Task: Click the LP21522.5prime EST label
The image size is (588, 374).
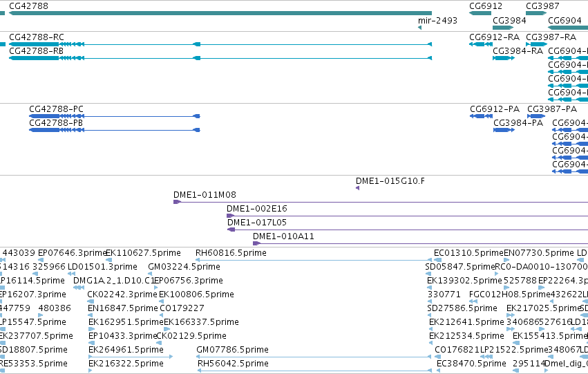Action: coord(514,350)
